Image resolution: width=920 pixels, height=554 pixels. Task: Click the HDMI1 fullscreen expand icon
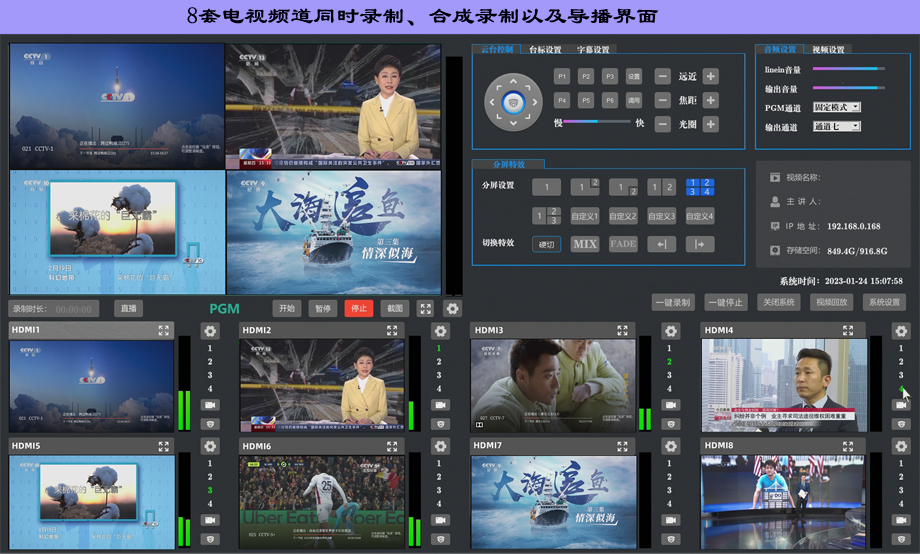163,330
